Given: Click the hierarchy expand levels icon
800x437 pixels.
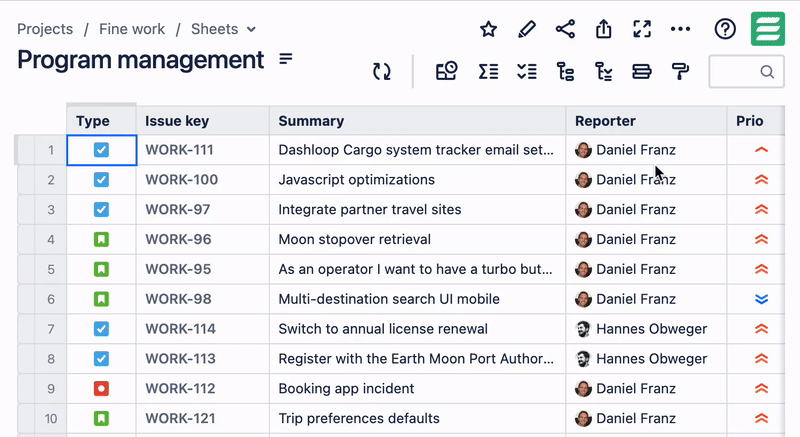Looking at the screenshot, I should (604, 71).
